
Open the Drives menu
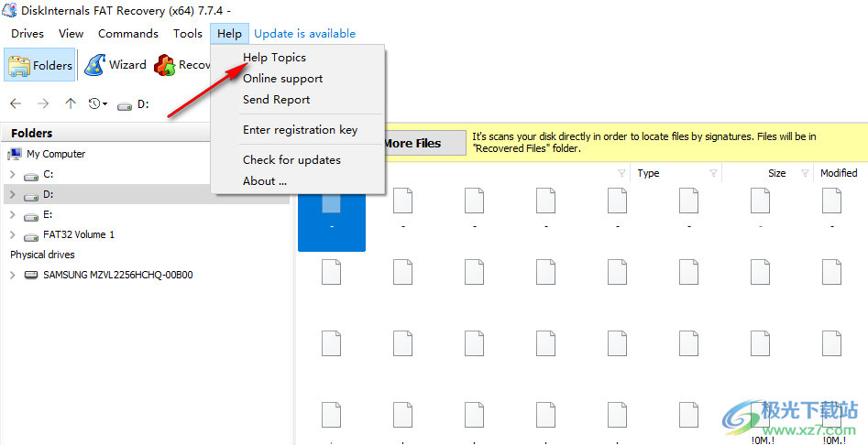[x=27, y=34]
